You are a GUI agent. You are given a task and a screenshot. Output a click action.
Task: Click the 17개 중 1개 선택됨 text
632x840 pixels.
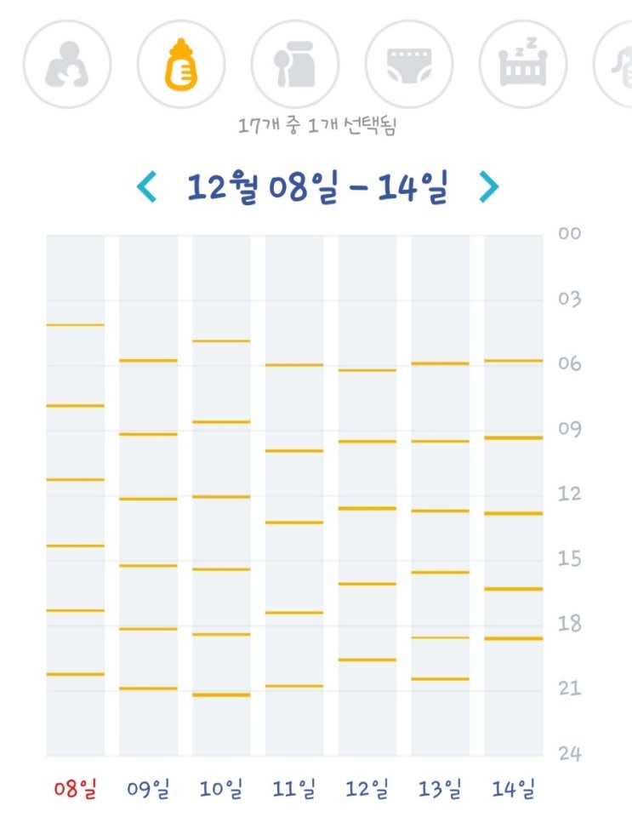pyautogui.click(x=318, y=127)
